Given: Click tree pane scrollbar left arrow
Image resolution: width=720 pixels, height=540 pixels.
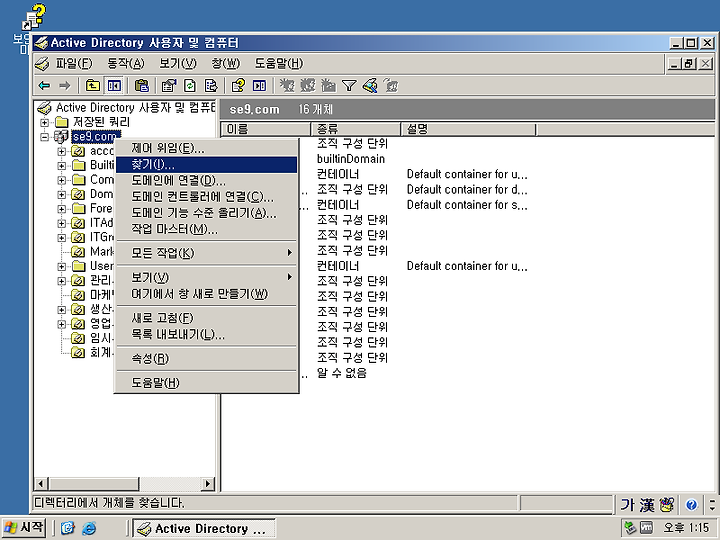Looking at the screenshot, I should point(41,484).
